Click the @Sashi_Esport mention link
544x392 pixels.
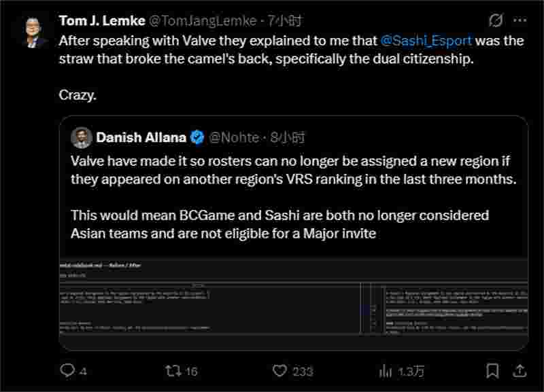[x=426, y=41]
